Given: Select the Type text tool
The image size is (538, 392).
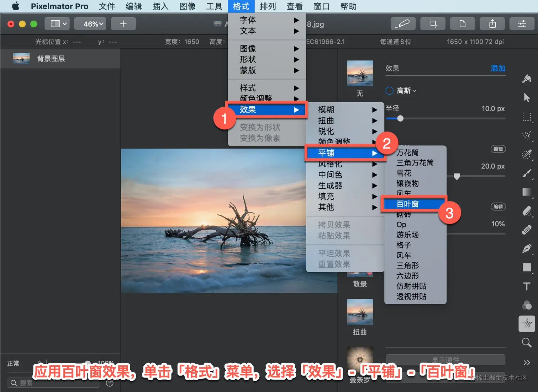Looking at the screenshot, I should [527, 286].
